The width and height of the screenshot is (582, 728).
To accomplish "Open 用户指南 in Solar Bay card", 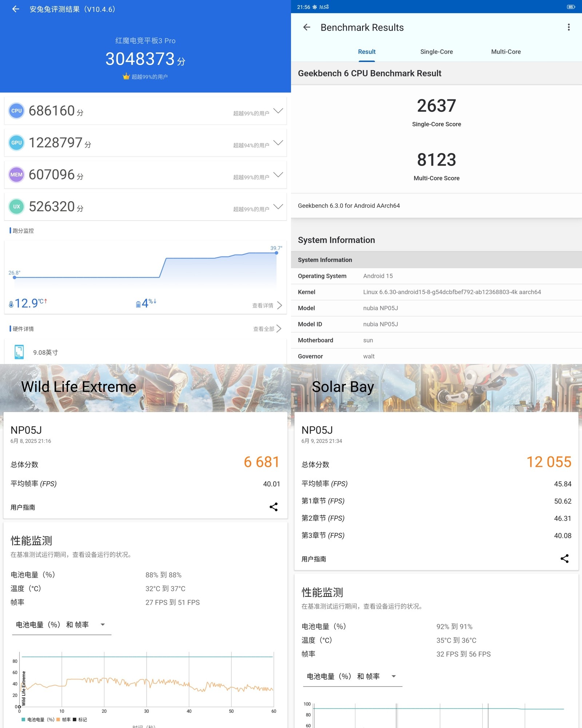I will click(x=314, y=559).
